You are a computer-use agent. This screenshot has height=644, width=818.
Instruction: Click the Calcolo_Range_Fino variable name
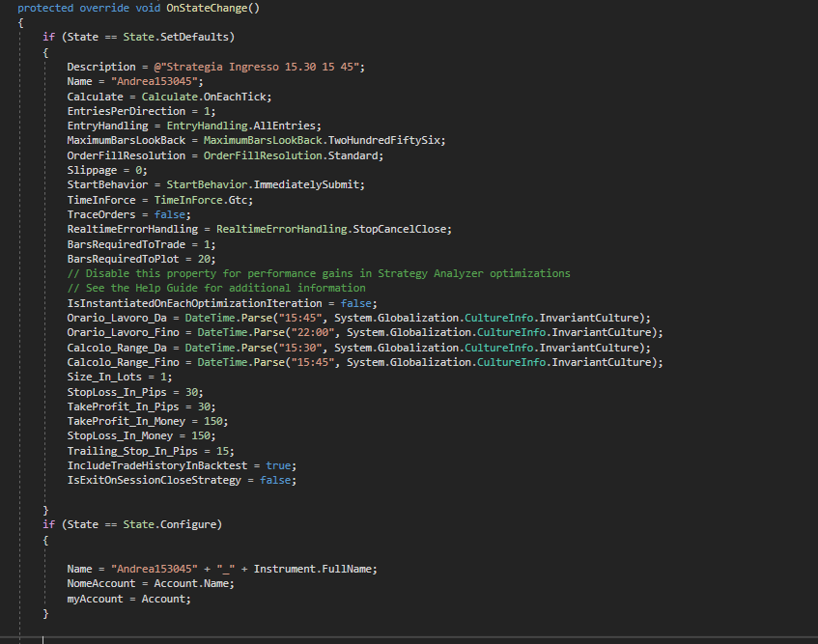point(123,362)
